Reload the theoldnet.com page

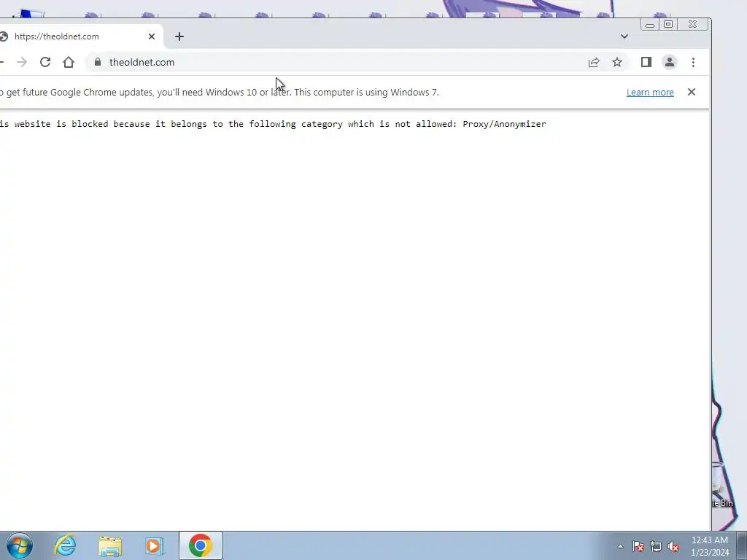(45, 63)
